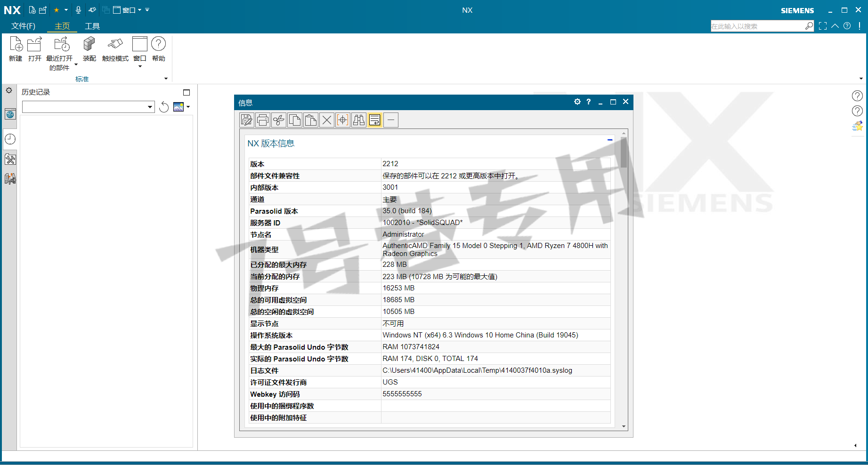The height and width of the screenshot is (465, 868).
Task: Click the X delete icon in 信息 toolbar
Action: [327, 120]
